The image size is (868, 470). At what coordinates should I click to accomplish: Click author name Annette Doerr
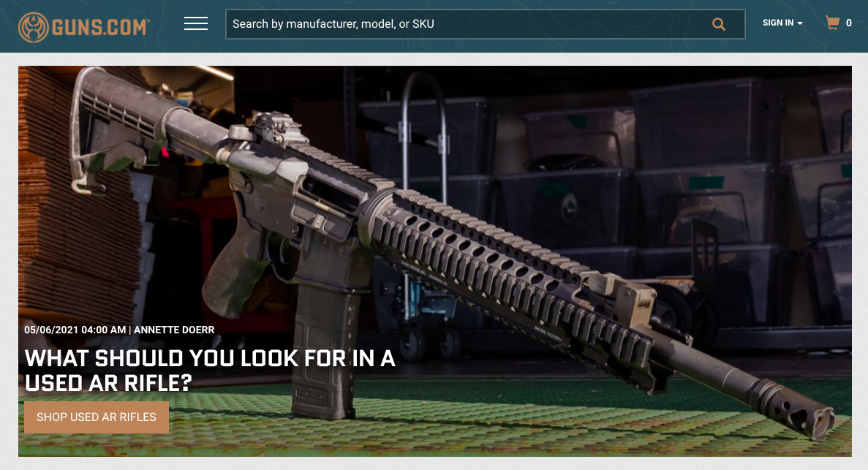pyautogui.click(x=174, y=330)
